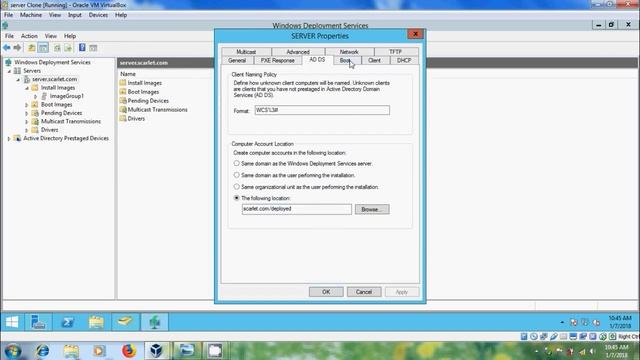This screenshot has width=640, height=360.
Task: Open the Action menu in WDS console
Action: pyautogui.click(x=29, y=36)
